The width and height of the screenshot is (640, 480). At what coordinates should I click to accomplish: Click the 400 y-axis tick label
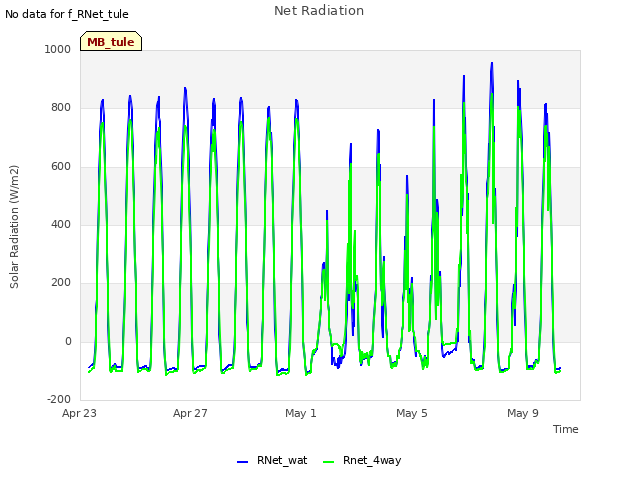tap(61, 224)
